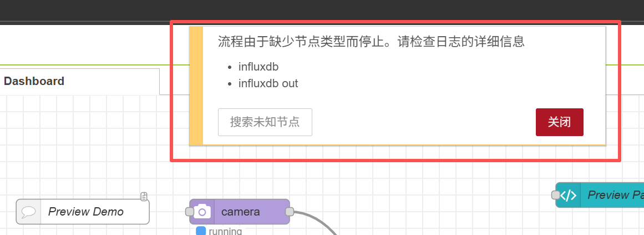Screen dimensions: 644x235
Task: Click the teal Preview node's input port
Action: click(x=555, y=195)
